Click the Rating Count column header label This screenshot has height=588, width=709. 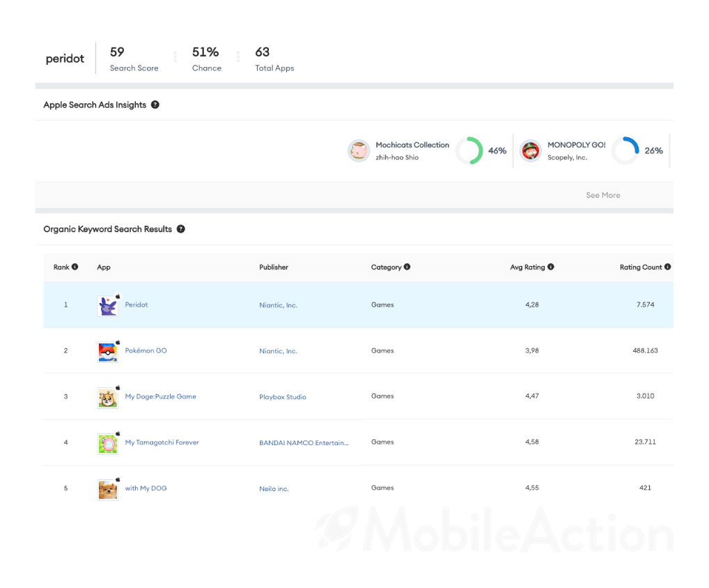tap(641, 267)
